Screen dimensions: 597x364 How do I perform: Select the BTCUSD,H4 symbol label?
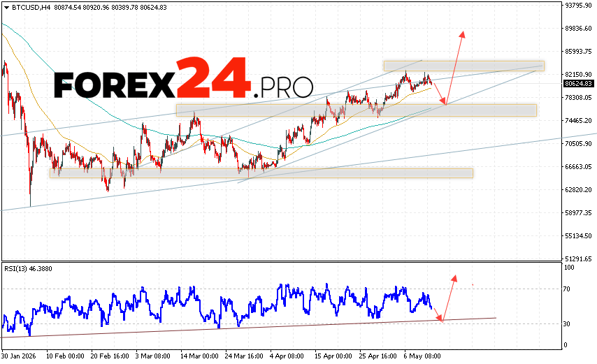click(31, 7)
